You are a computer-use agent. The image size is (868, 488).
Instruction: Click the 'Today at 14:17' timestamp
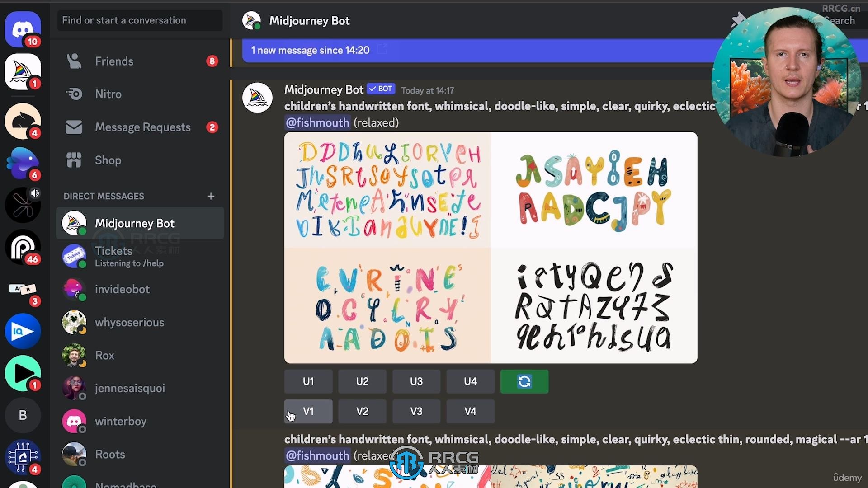[428, 90]
